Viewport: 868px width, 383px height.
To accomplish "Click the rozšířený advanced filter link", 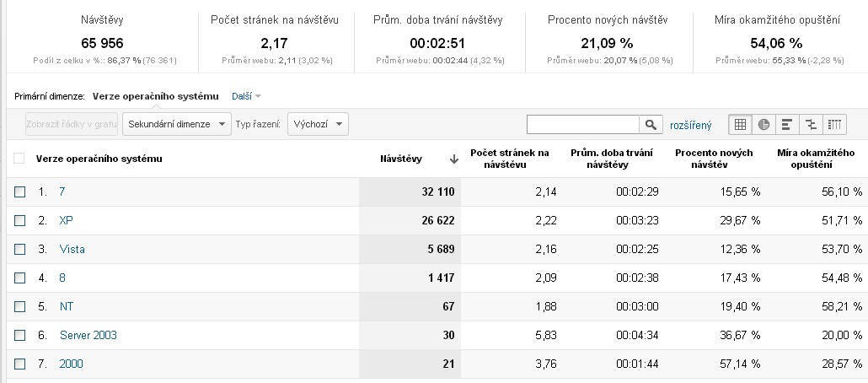I will pos(690,125).
